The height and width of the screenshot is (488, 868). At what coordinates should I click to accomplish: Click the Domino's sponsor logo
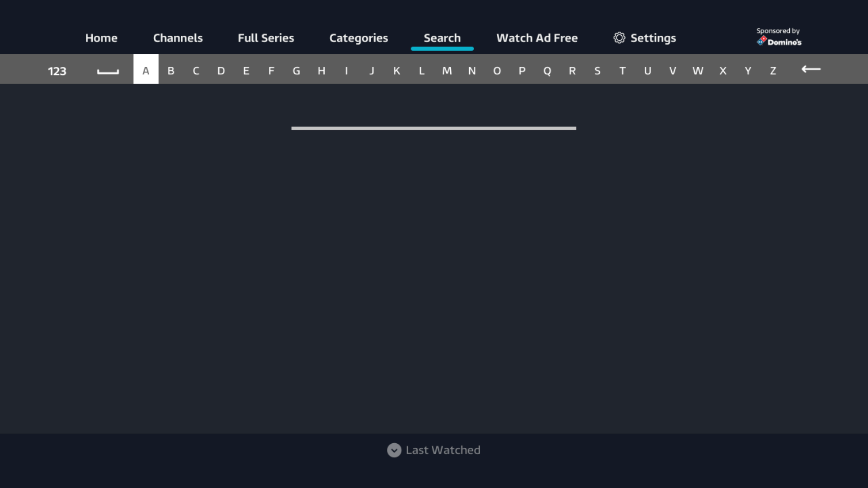click(x=779, y=42)
